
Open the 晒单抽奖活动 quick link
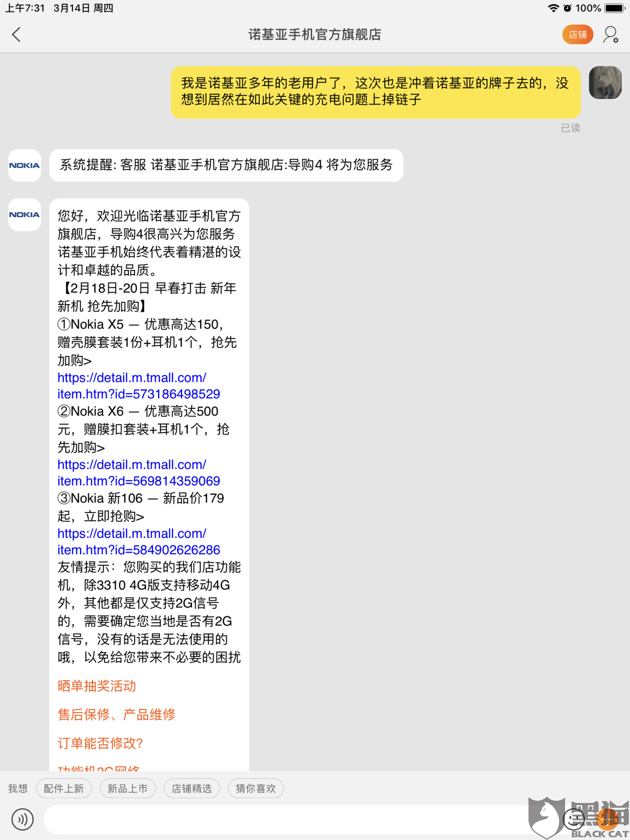(x=97, y=686)
